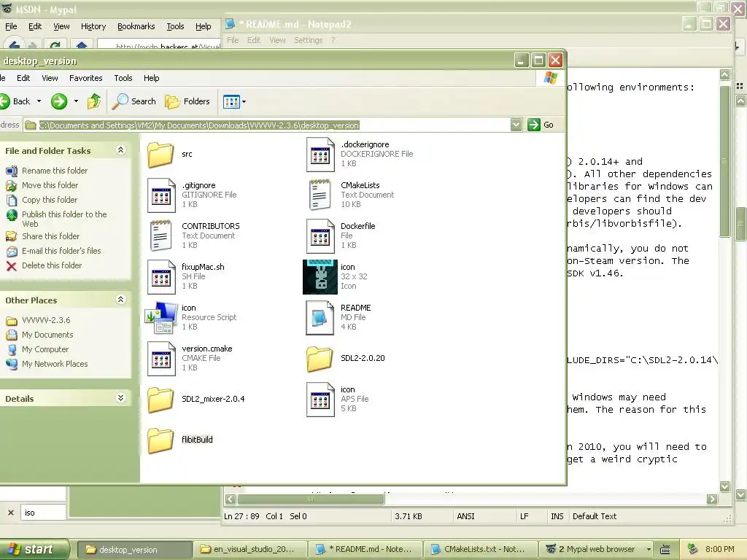Image resolution: width=747 pixels, height=560 pixels.
Task: Select the .dockerignore file
Action: [x=320, y=155]
